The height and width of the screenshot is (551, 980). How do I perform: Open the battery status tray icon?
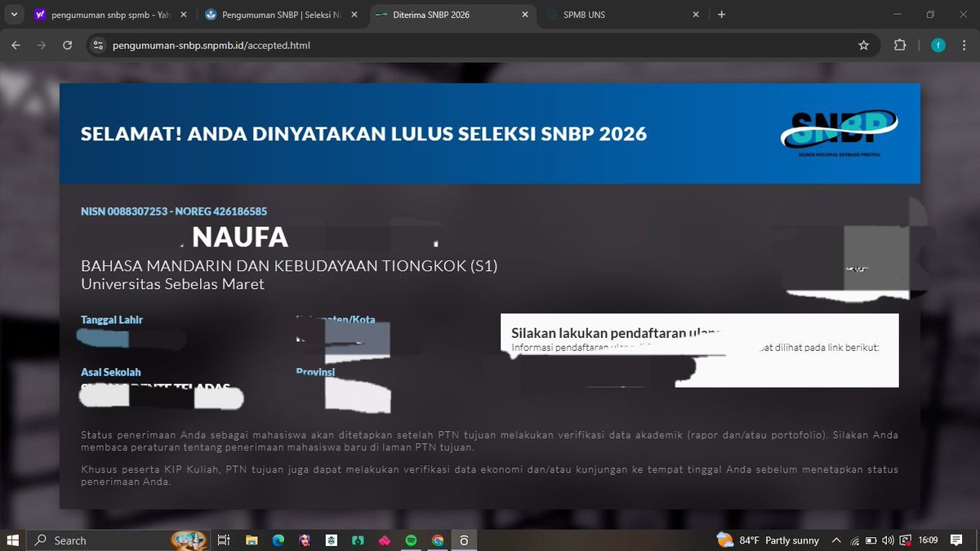point(871,540)
